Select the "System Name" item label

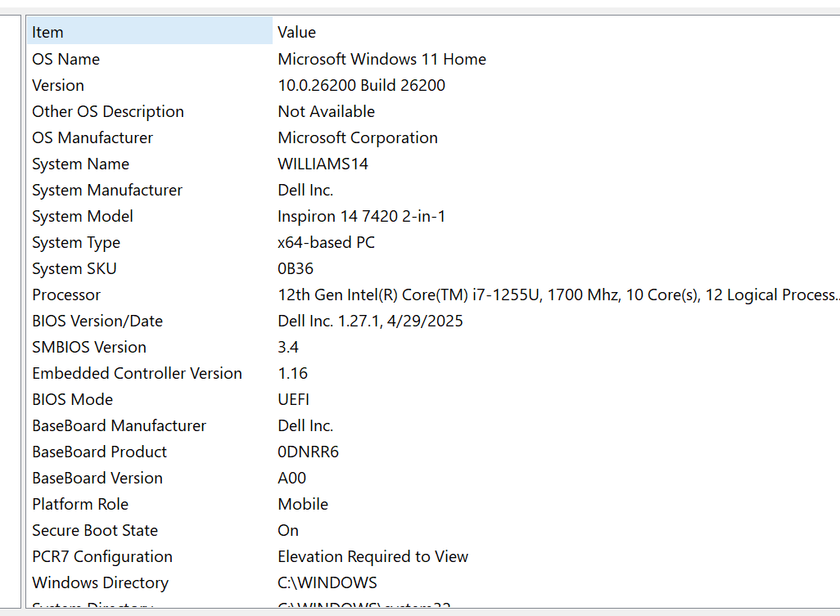tap(81, 164)
